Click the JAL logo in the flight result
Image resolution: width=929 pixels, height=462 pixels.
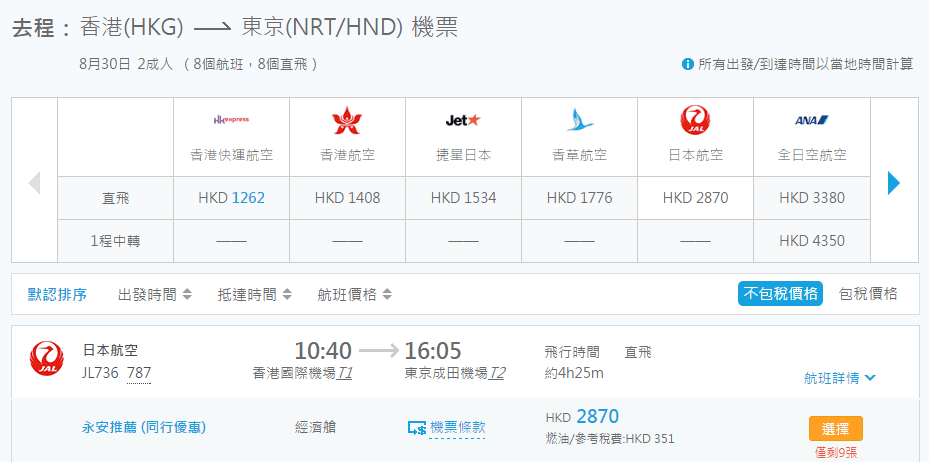pos(47,359)
